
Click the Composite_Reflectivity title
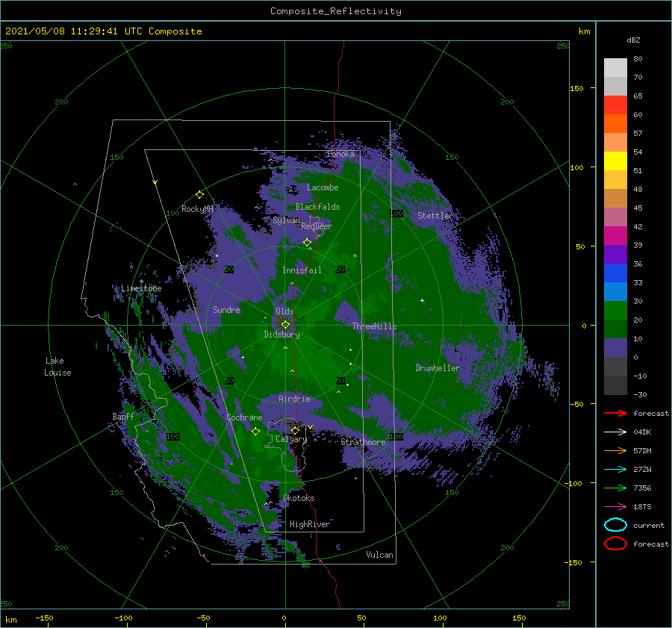tap(336, 11)
